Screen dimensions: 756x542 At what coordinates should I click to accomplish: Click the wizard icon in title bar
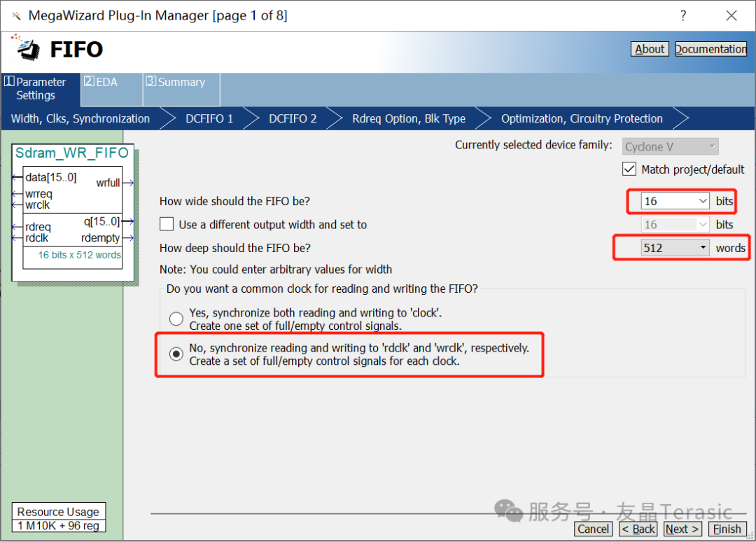pos(16,15)
